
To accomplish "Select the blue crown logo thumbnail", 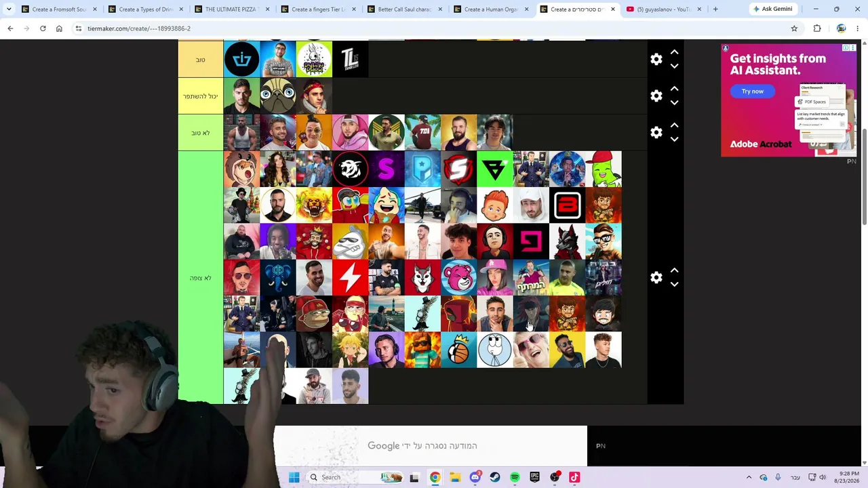I will point(241,60).
